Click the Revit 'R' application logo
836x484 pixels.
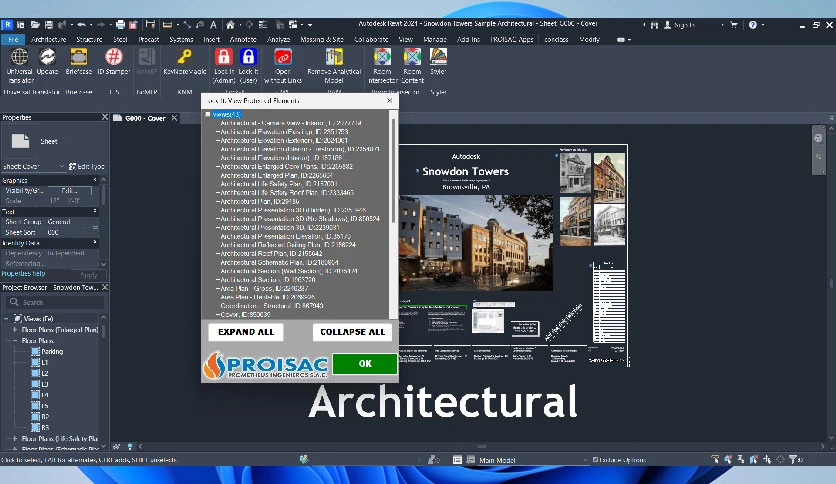(7, 25)
